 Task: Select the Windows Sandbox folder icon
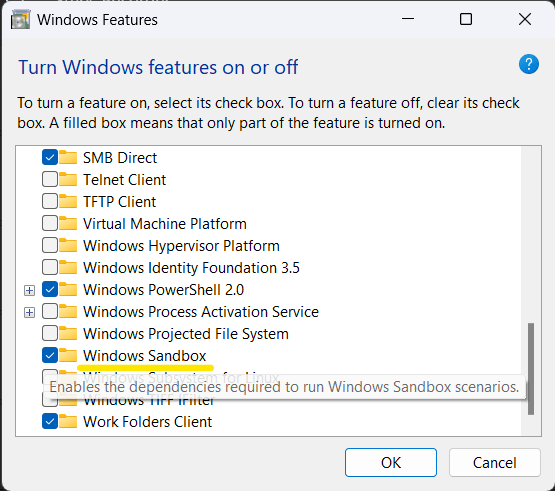(68, 355)
